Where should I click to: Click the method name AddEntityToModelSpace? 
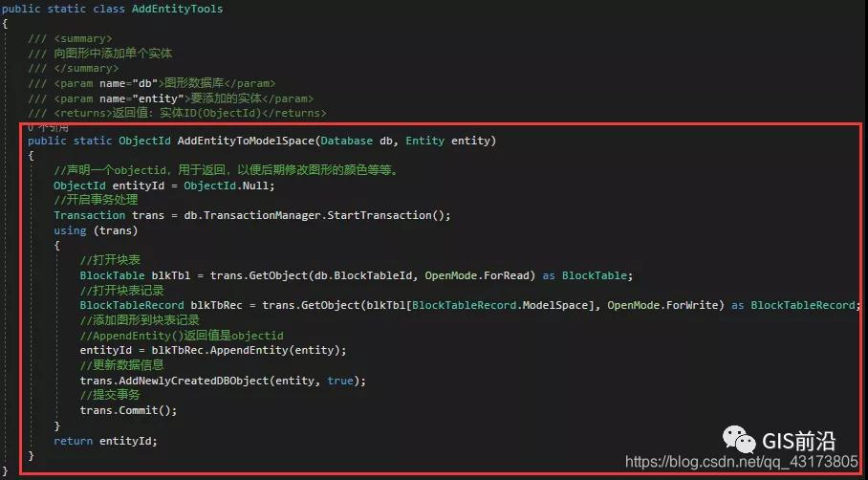click(246, 141)
